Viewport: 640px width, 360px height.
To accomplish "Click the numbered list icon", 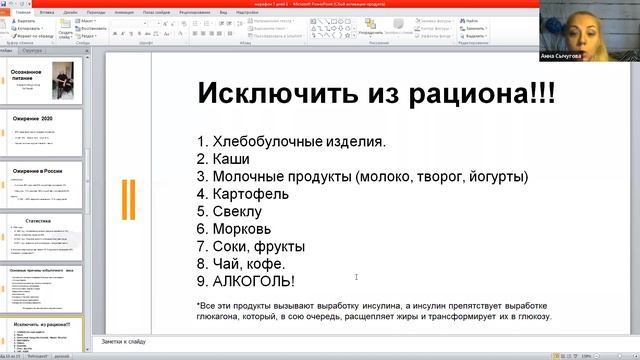I will [x=207, y=23].
